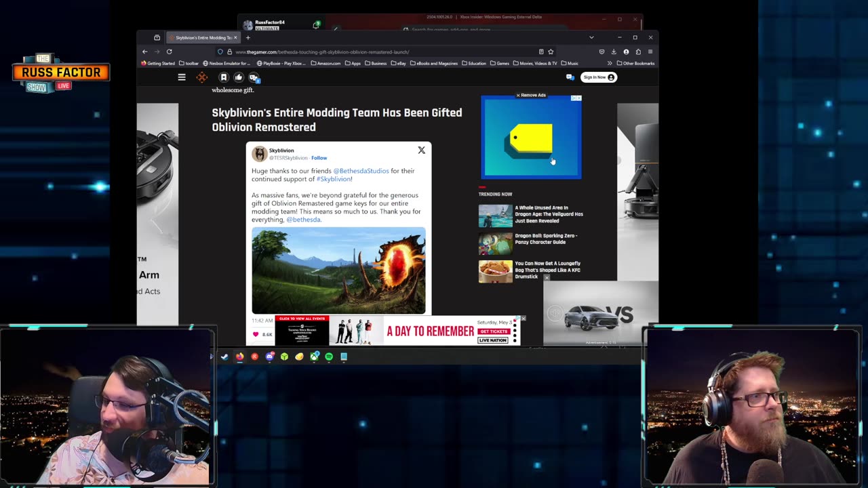
Task: Open a new tab with the plus button
Action: point(248,37)
